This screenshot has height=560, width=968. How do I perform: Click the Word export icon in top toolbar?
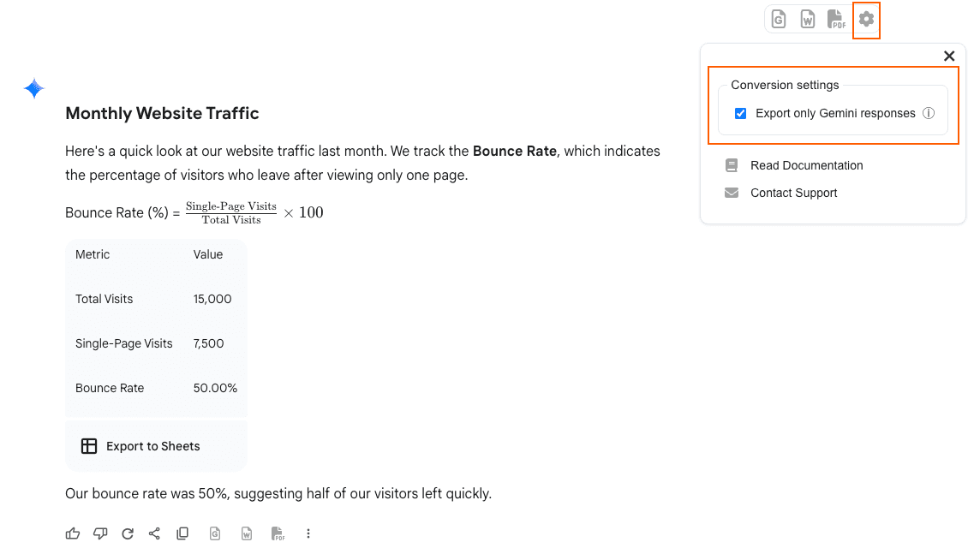coord(808,19)
